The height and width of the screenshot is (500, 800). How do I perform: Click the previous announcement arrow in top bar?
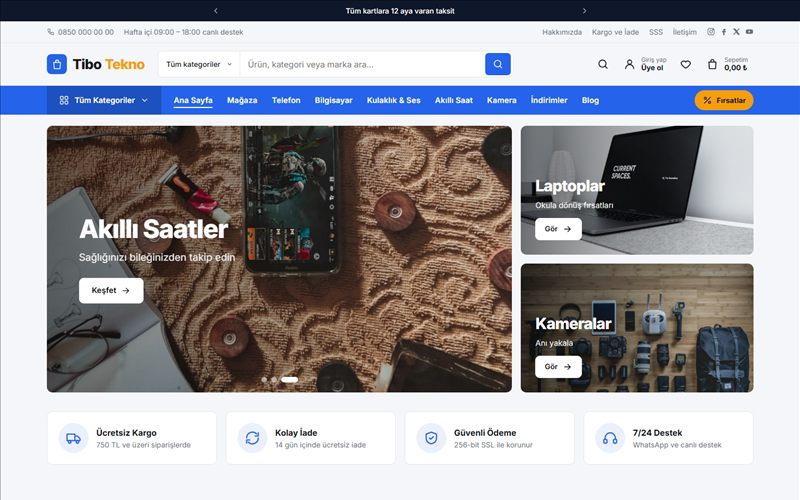(216, 11)
